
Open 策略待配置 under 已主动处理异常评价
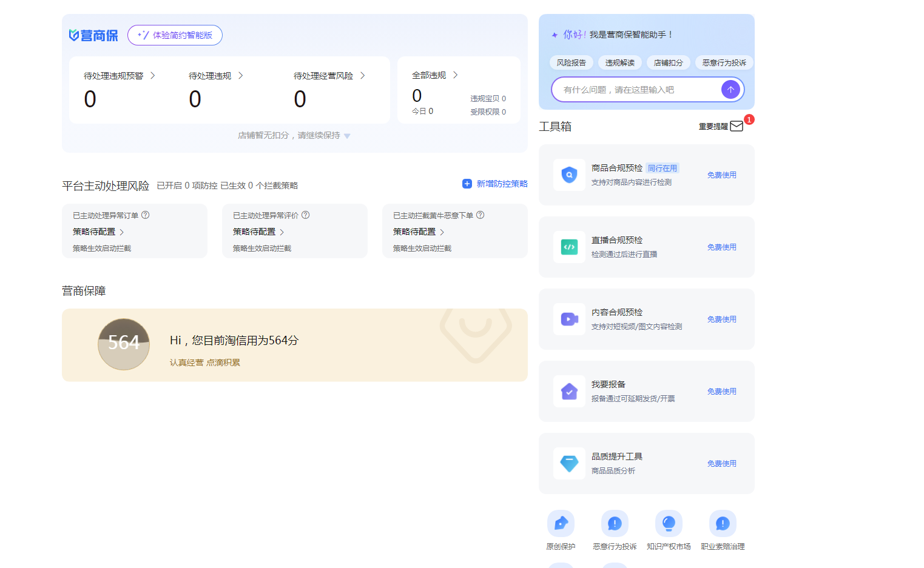point(258,232)
